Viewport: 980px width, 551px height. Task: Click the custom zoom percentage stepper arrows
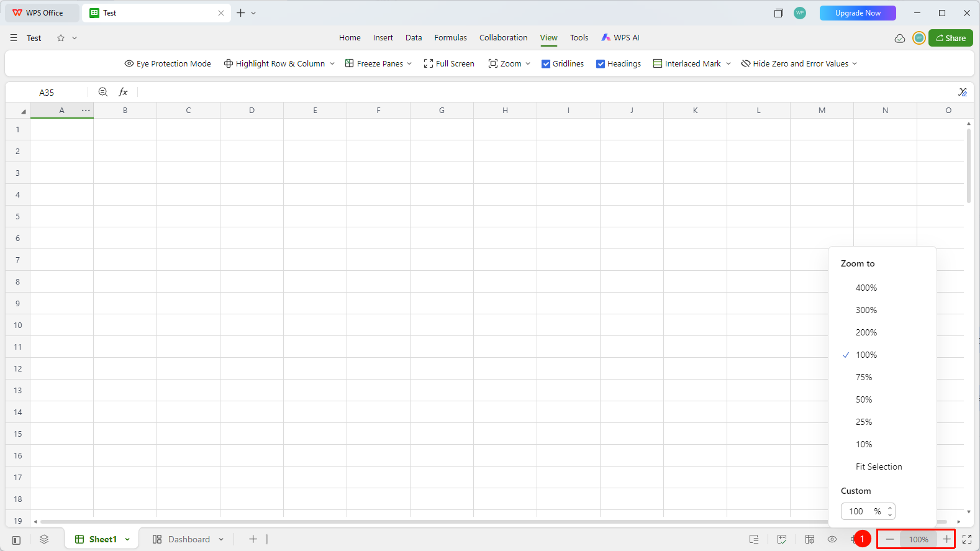coord(890,511)
